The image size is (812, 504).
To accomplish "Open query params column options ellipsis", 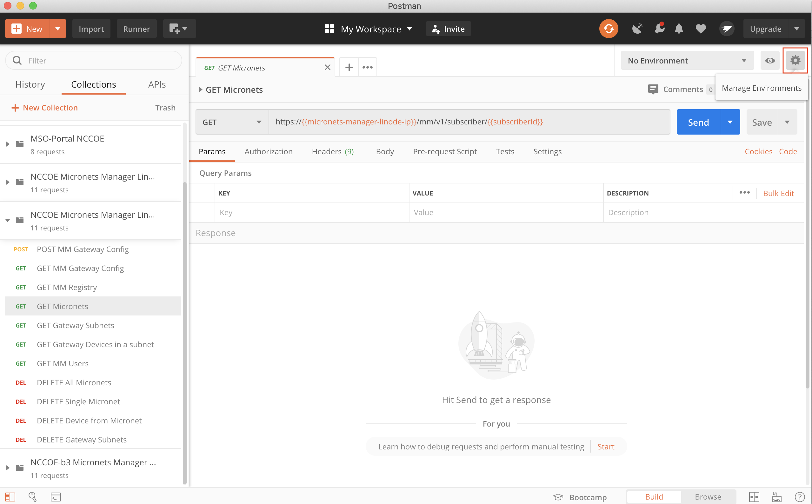I will (x=744, y=193).
